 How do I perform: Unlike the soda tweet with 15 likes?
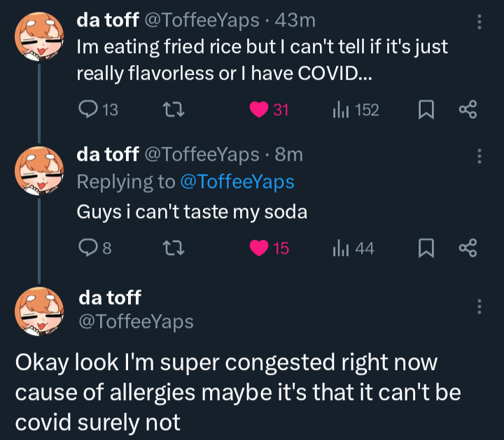[x=260, y=248]
